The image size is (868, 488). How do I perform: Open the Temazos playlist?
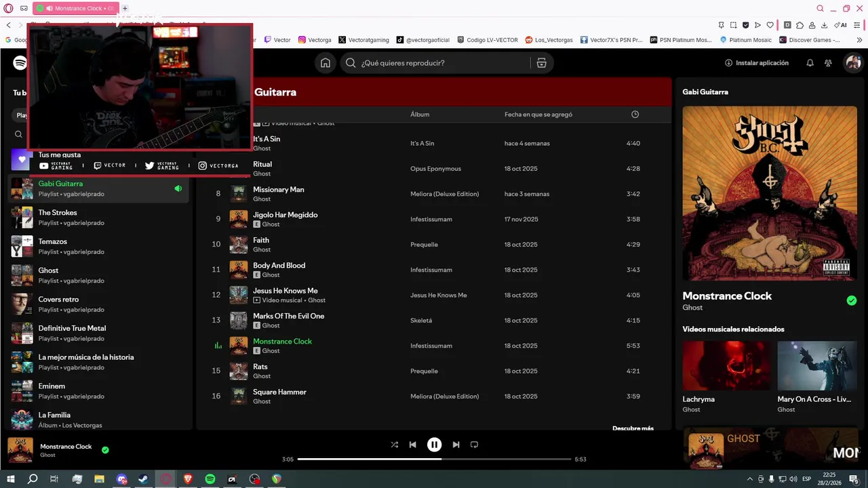pos(98,247)
